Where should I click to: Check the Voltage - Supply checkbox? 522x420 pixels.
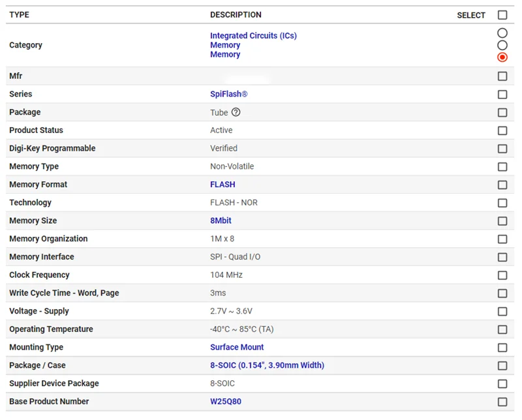pyautogui.click(x=502, y=311)
